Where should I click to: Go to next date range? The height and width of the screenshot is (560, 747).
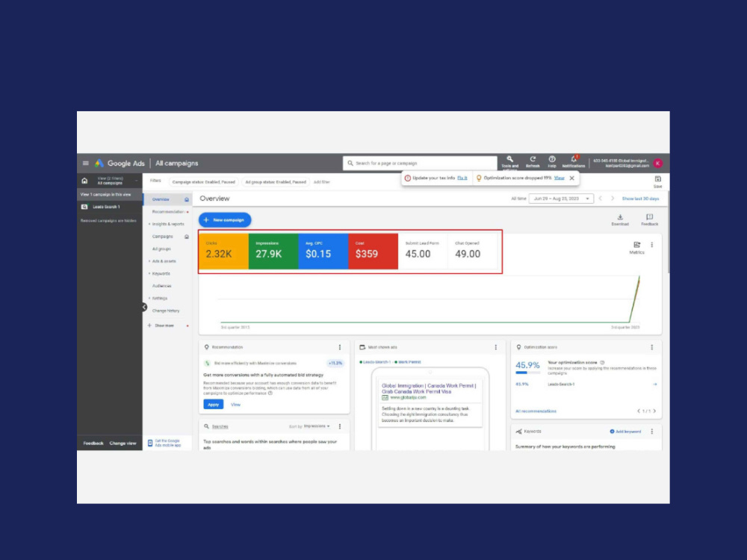pos(613,199)
